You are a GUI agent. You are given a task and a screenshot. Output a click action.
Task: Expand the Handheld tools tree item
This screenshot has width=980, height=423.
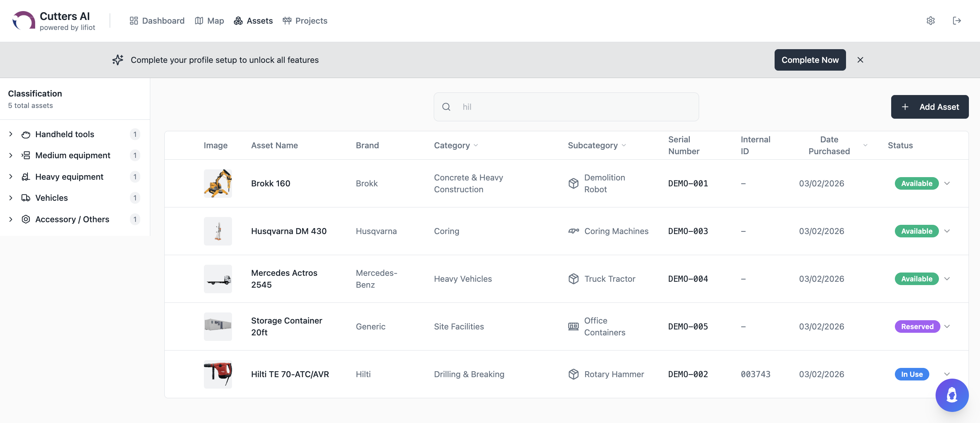(x=10, y=134)
